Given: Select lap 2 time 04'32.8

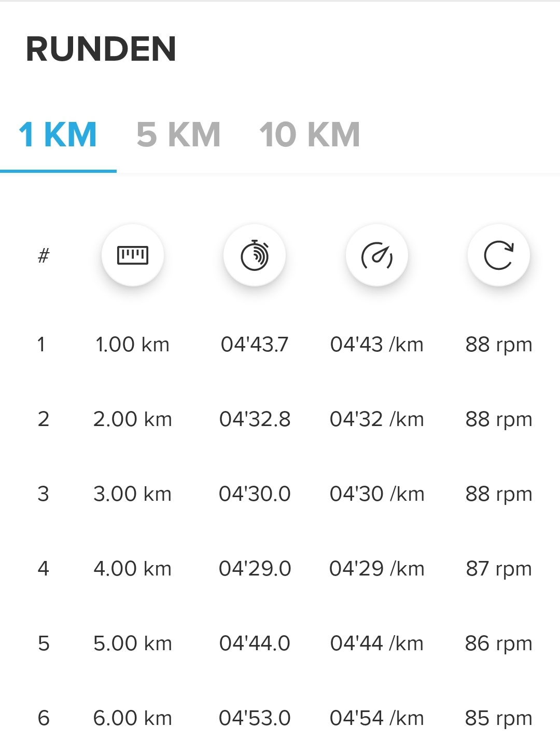Looking at the screenshot, I should (255, 419).
